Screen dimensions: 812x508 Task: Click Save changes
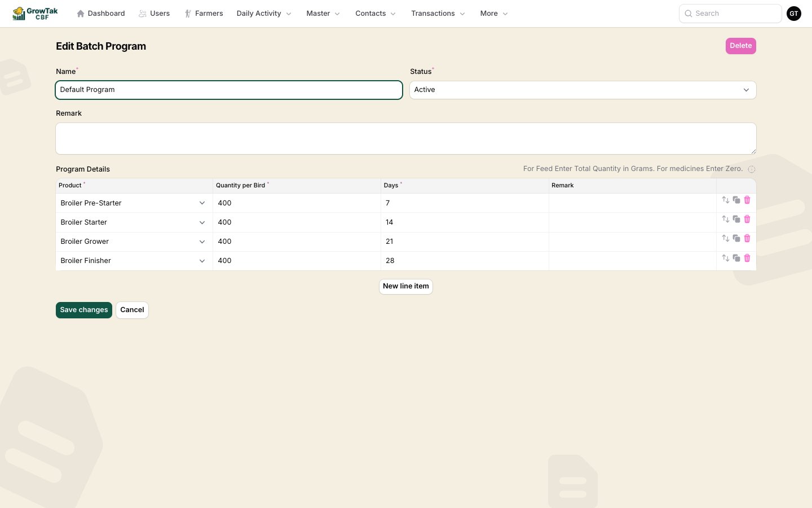pos(84,310)
